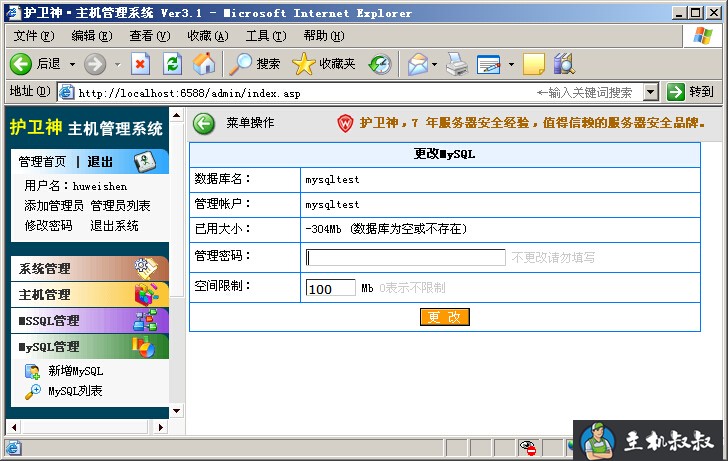Open the 新增MySQL link
The height and width of the screenshot is (461, 728).
coord(76,371)
